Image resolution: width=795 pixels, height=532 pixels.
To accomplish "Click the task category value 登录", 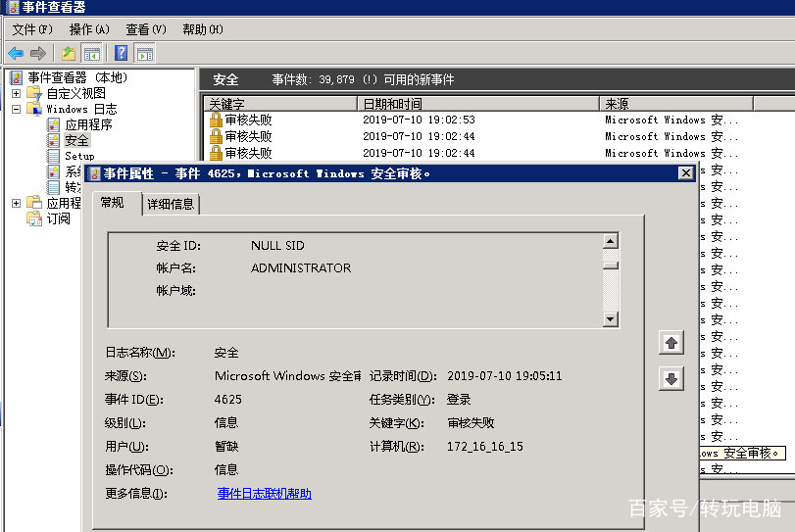I will point(459,400).
